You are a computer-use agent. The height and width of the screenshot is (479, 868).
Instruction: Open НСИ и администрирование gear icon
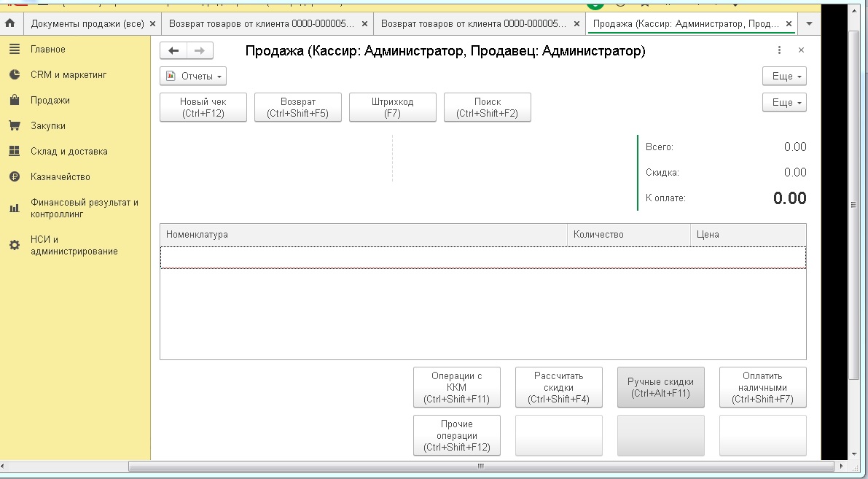pyautogui.click(x=14, y=245)
